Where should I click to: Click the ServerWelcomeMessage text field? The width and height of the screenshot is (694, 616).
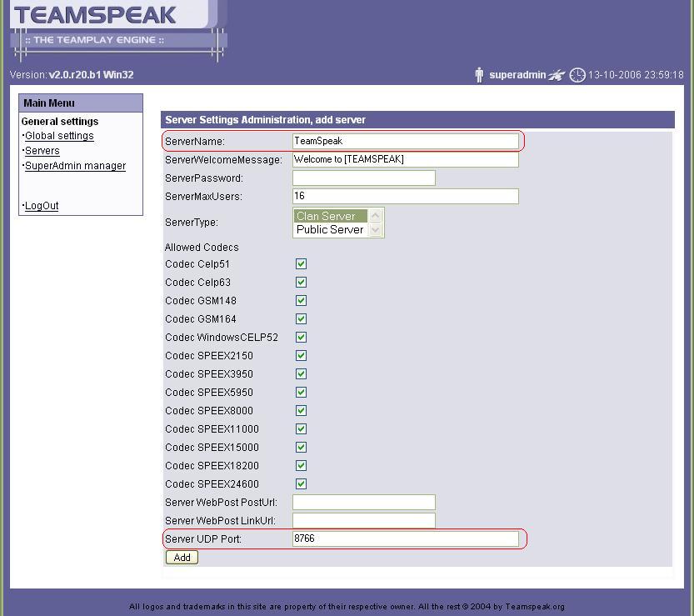[406, 159]
